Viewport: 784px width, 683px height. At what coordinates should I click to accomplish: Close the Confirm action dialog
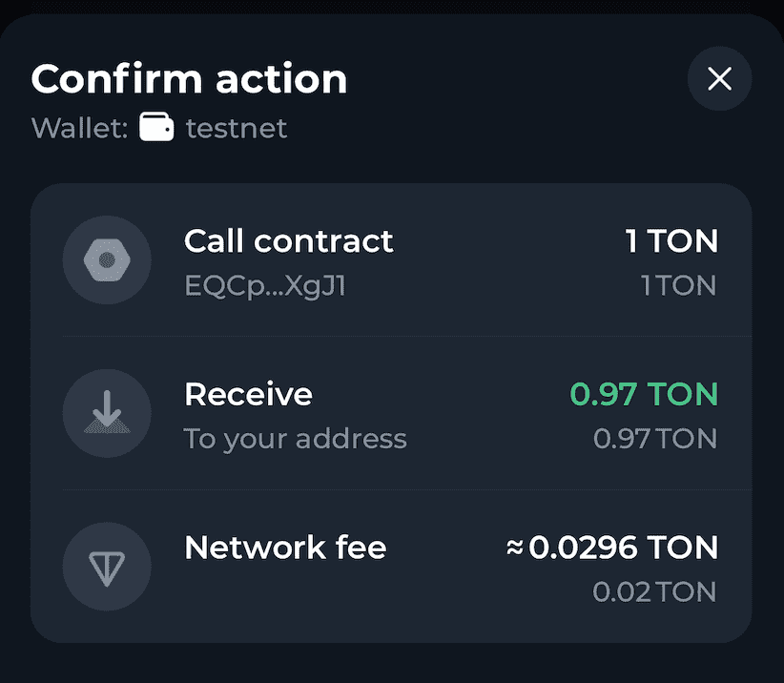[719, 78]
